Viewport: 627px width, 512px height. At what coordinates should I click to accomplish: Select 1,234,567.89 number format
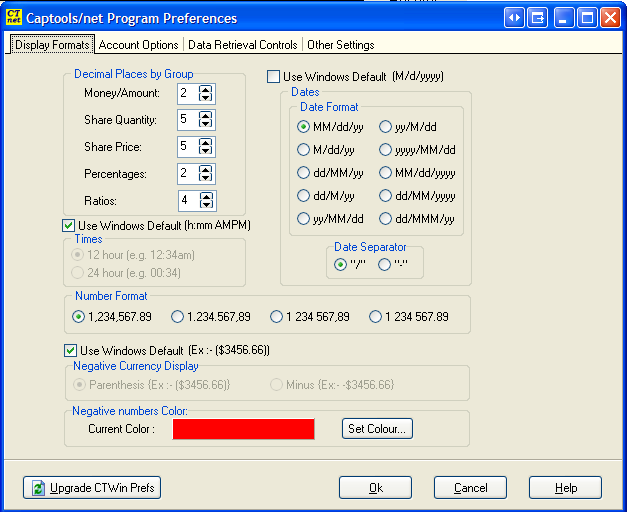78,317
